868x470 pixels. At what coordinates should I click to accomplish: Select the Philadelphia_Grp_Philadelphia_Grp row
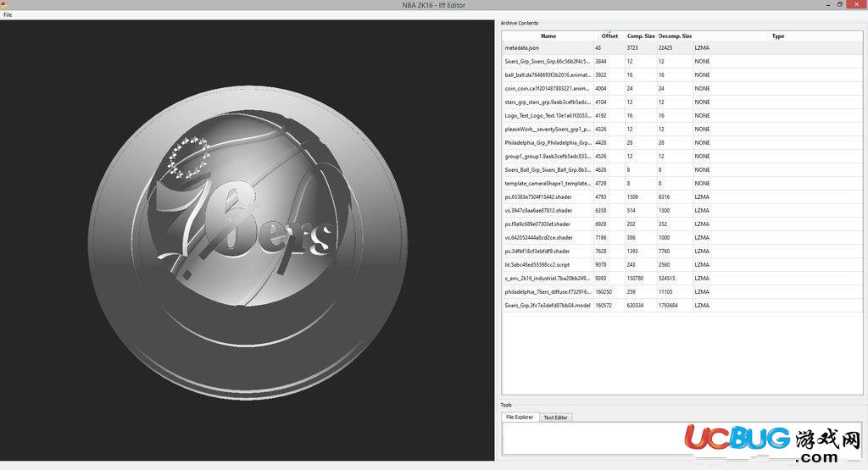(682, 142)
